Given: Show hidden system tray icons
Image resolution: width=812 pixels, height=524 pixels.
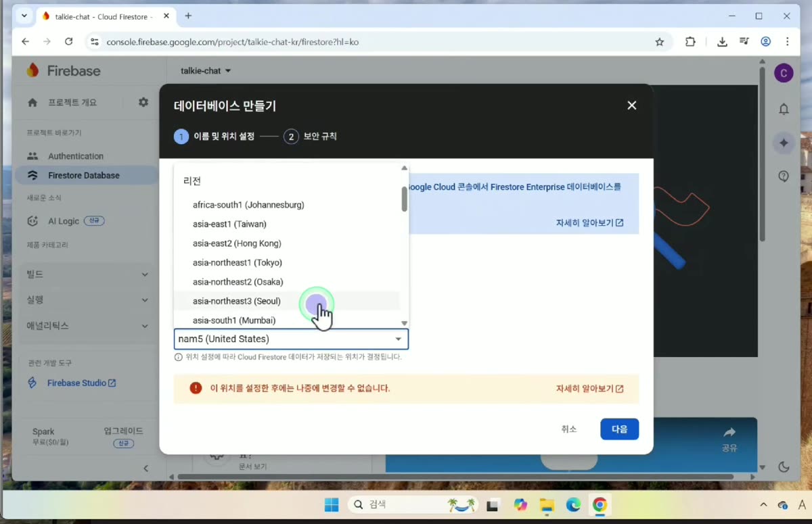Looking at the screenshot, I should [763, 505].
